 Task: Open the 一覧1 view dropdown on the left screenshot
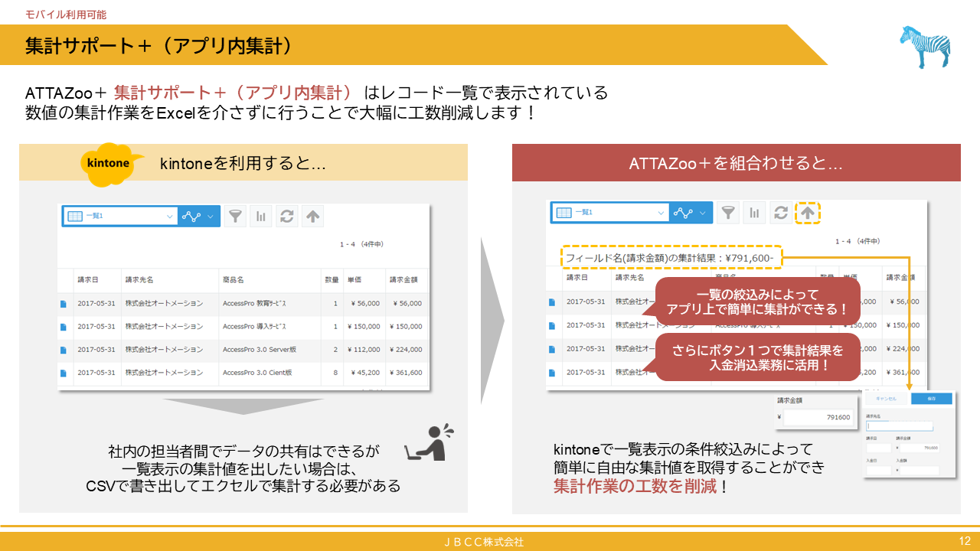pyautogui.click(x=122, y=217)
